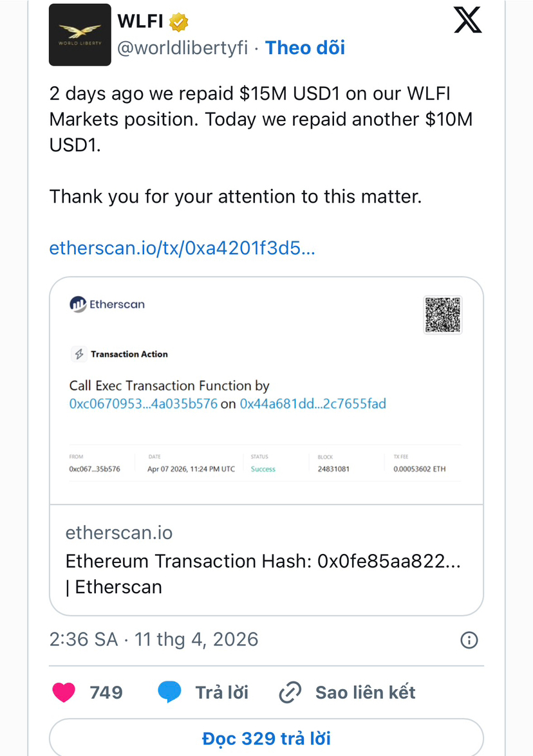Click the QR code in preview

click(x=443, y=315)
